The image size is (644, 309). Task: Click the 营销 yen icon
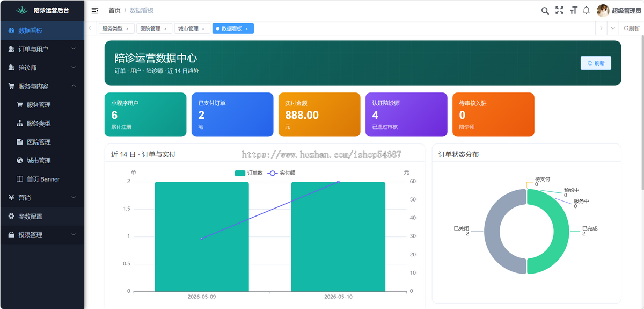pyautogui.click(x=11, y=197)
